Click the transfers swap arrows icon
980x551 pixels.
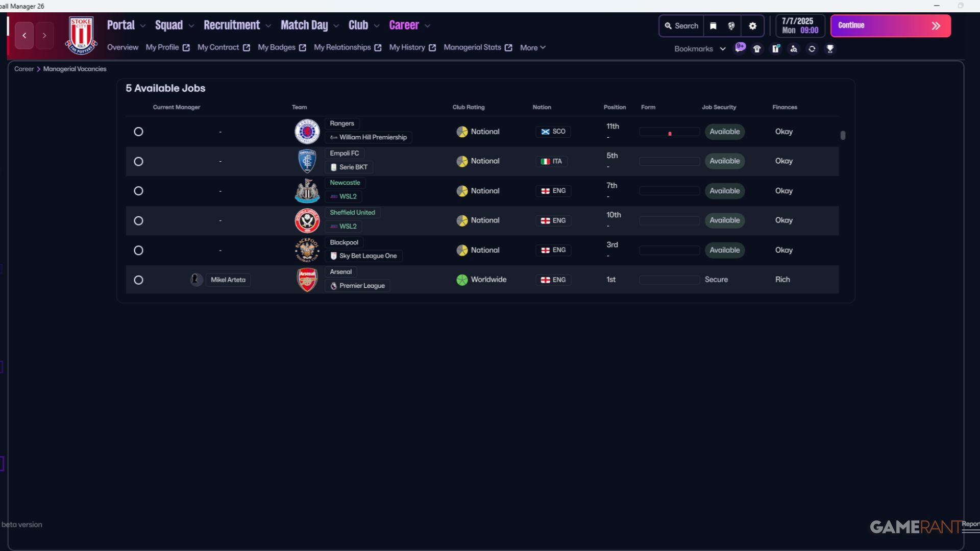812,49
